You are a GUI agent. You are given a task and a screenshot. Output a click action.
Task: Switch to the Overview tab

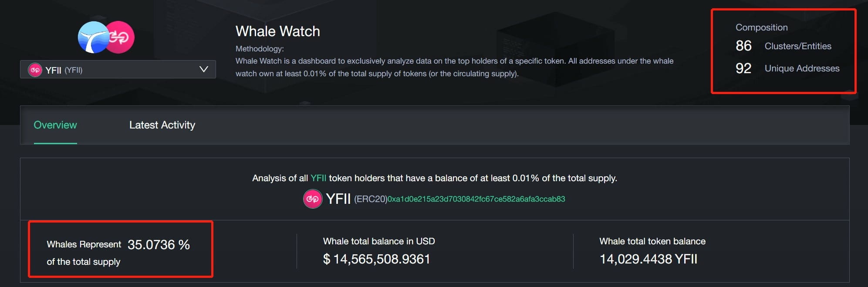click(55, 125)
